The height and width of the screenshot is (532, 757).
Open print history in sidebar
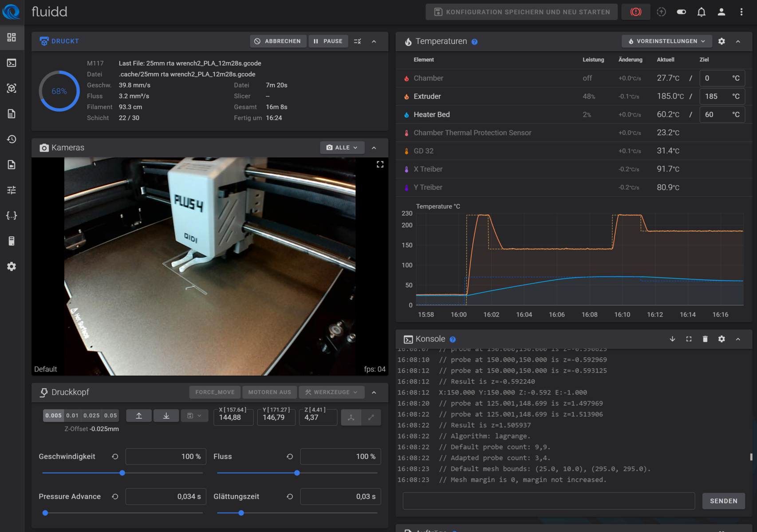[12, 139]
